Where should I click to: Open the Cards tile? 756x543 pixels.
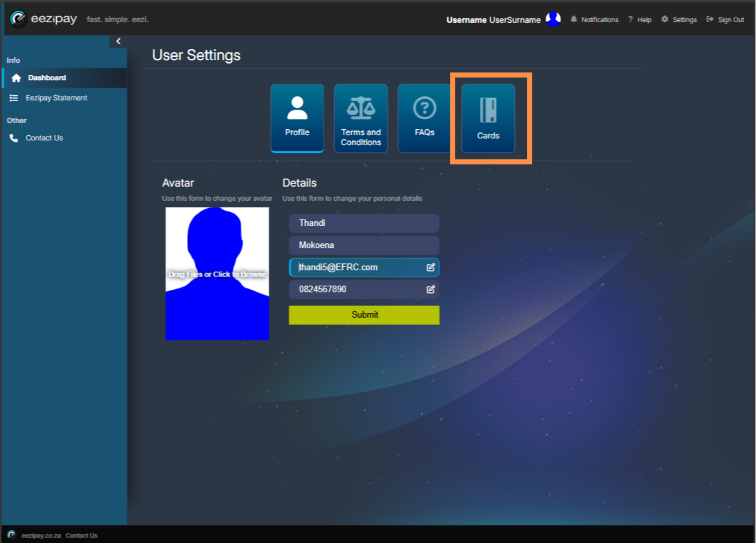tap(488, 118)
